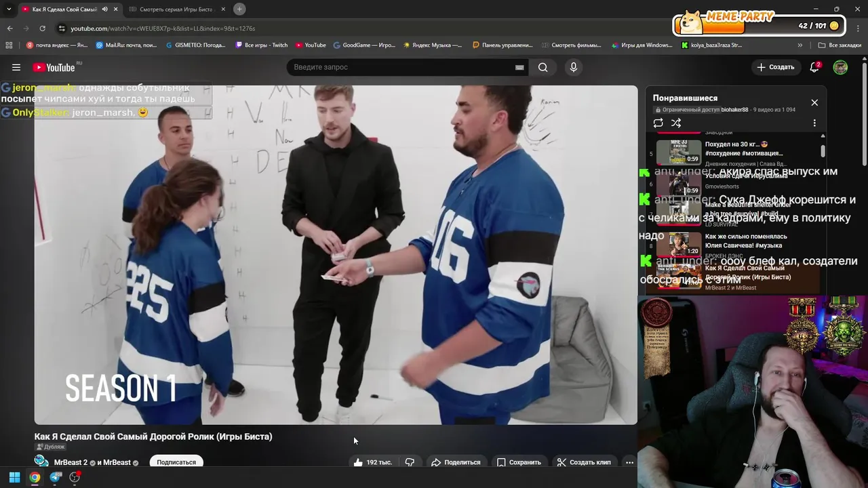This screenshot has height=488, width=868.
Task: Open GISMETEO Погода bookmark
Action: (195, 45)
